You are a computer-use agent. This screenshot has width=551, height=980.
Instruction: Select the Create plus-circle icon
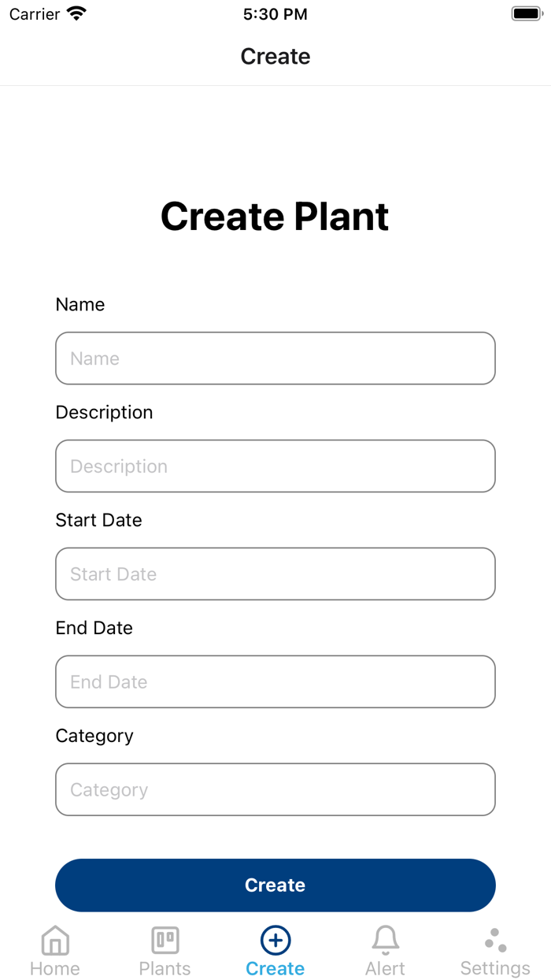(275, 940)
